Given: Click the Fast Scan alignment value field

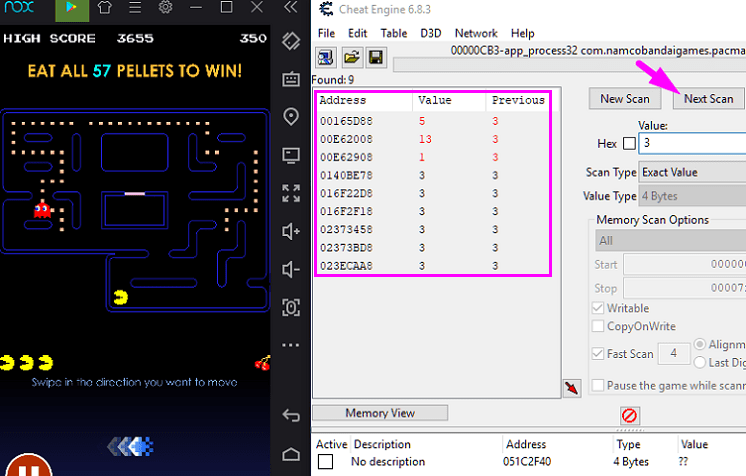Looking at the screenshot, I should pyautogui.click(x=674, y=354).
